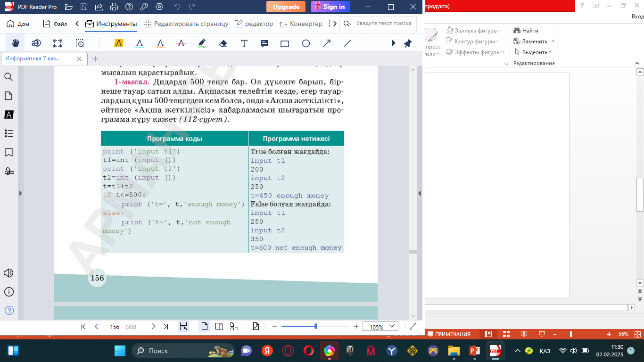This screenshot has width=644, height=362.
Task: Switch to Редактировать страницу tab
Action: click(x=186, y=24)
